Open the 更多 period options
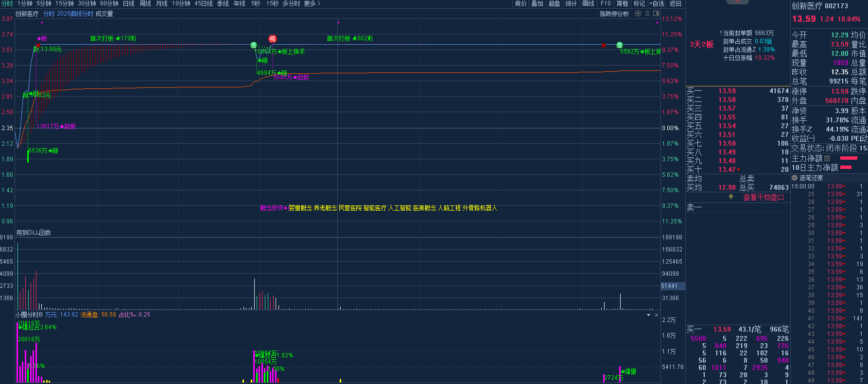The image size is (868, 384). (x=312, y=3)
